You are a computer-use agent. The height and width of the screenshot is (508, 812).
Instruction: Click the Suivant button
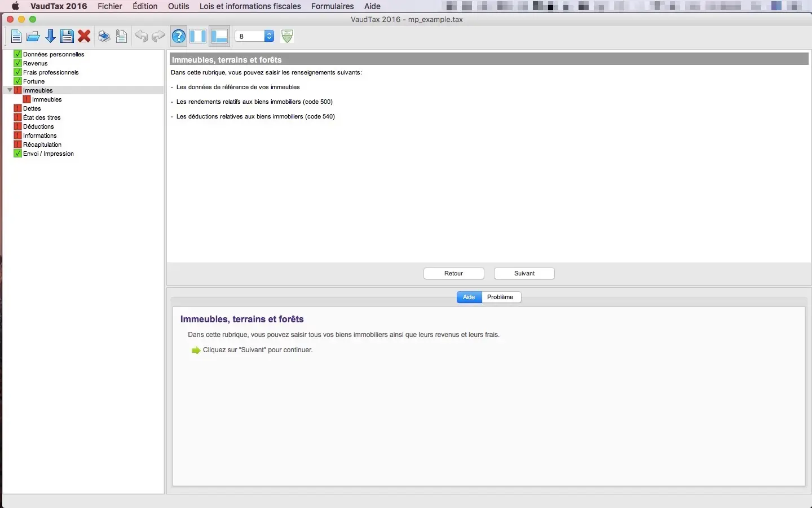coord(524,273)
